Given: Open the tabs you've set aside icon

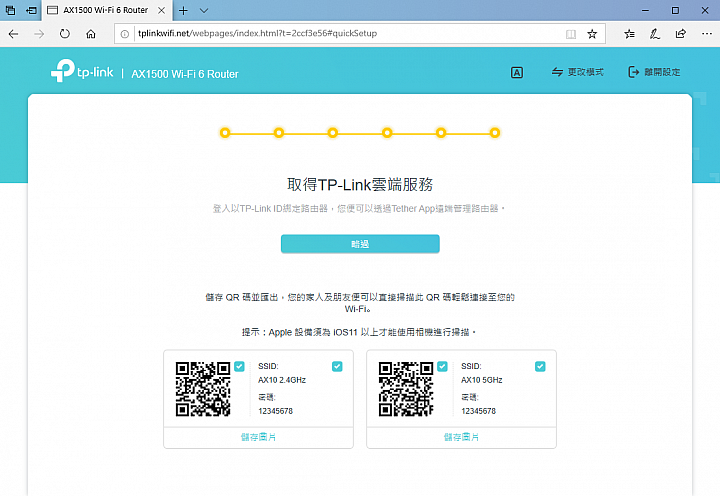Looking at the screenshot, I should (x=10, y=10).
